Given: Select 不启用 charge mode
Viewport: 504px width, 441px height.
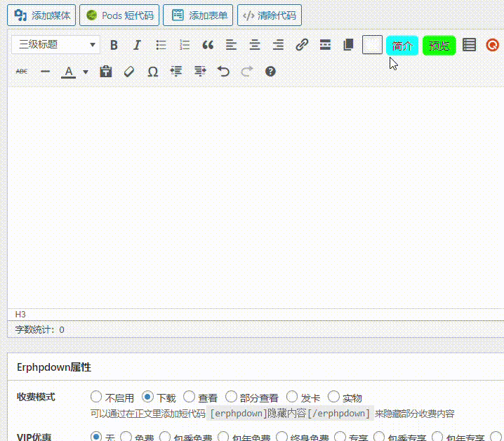Looking at the screenshot, I should [x=95, y=397].
